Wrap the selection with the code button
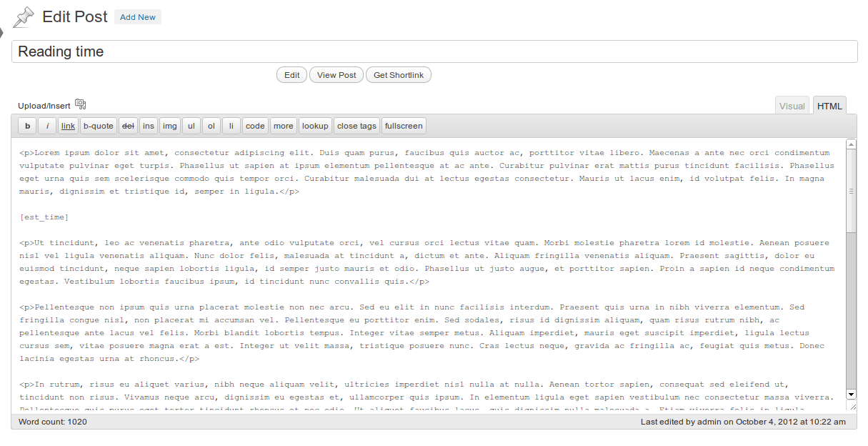The width and height of the screenshot is (868, 446). tap(255, 126)
